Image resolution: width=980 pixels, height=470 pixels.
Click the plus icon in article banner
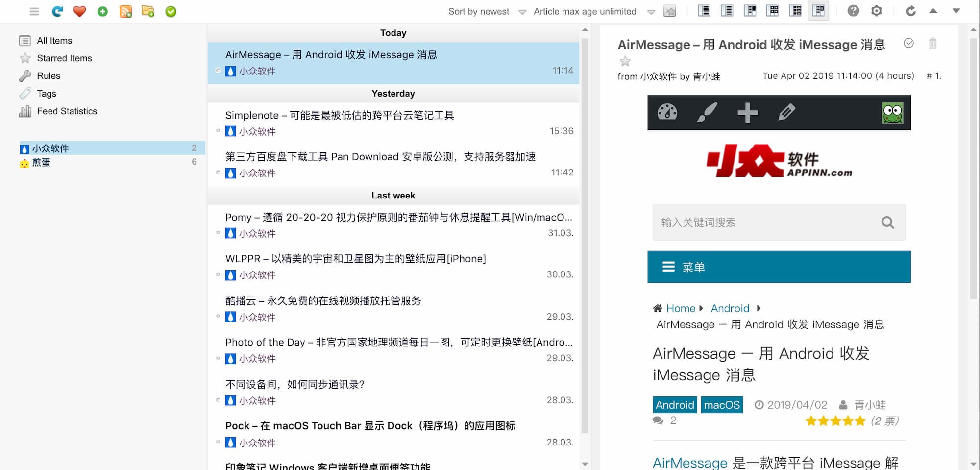tap(747, 112)
